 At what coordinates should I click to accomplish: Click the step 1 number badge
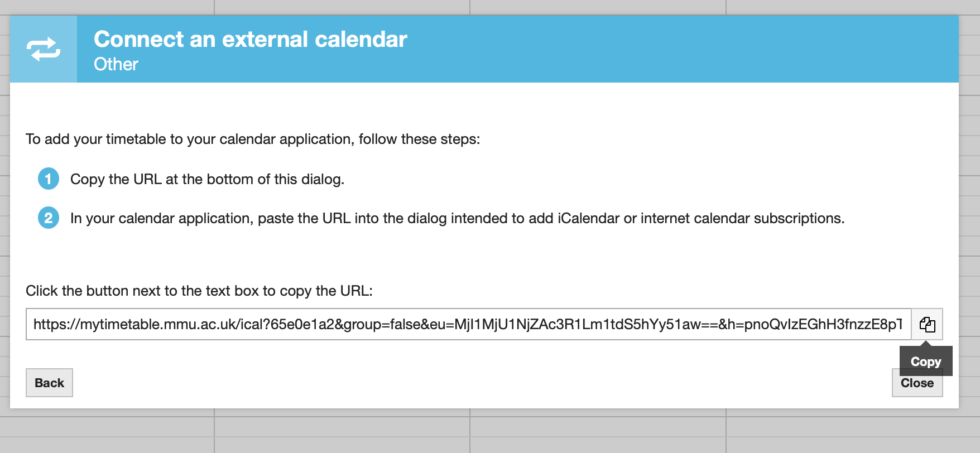(49, 179)
